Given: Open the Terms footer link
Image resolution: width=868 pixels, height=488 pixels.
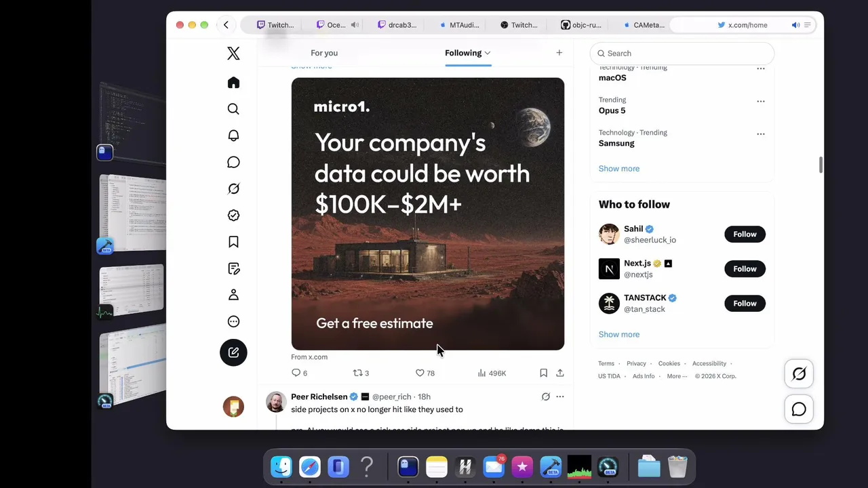Looking at the screenshot, I should [606, 364].
